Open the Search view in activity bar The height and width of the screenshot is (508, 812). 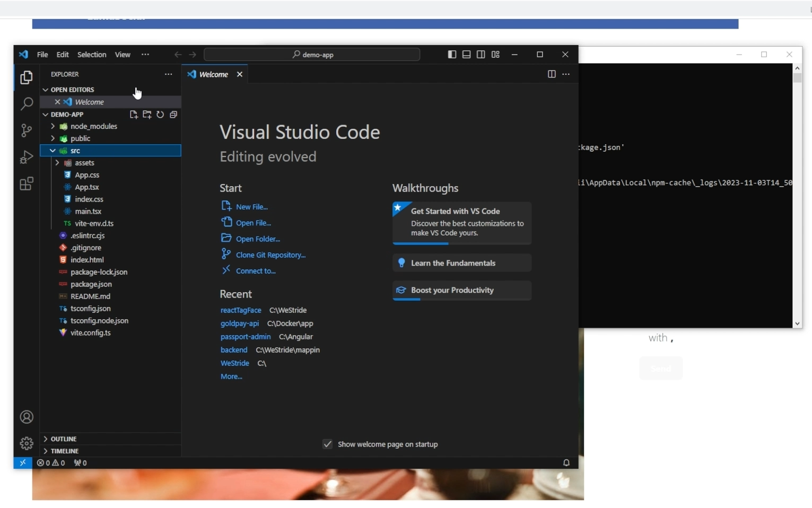[26, 104]
